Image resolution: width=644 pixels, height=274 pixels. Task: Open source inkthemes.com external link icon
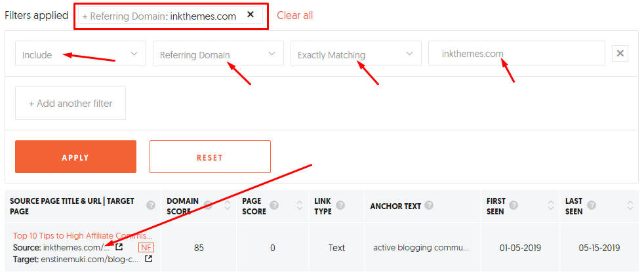point(119,247)
